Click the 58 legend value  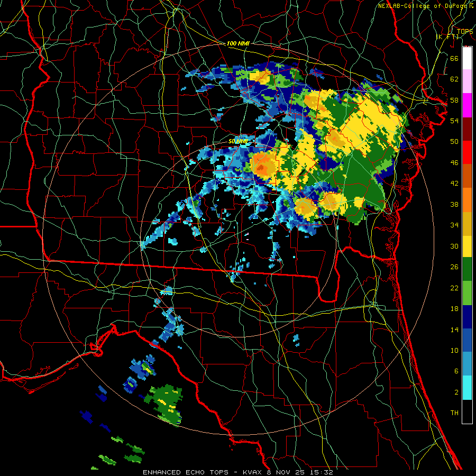[x=454, y=100]
